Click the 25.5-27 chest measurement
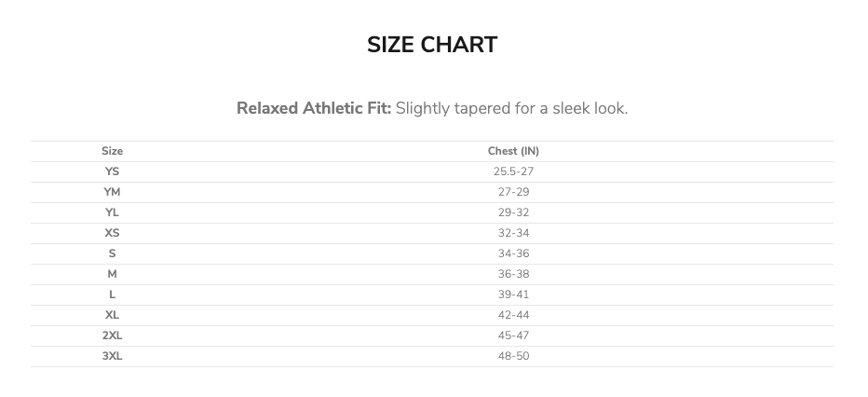The image size is (868, 397). pyautogui.click(x=514, y=171)
